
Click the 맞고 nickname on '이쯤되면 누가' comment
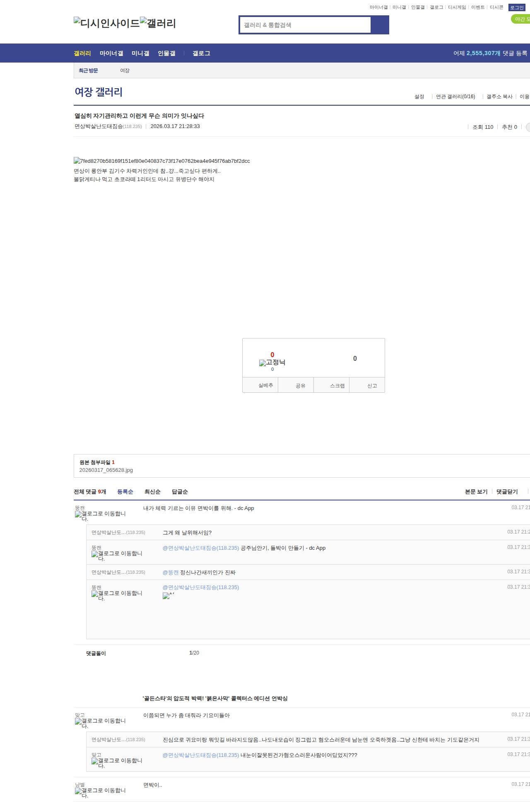(x=80, y=715)
